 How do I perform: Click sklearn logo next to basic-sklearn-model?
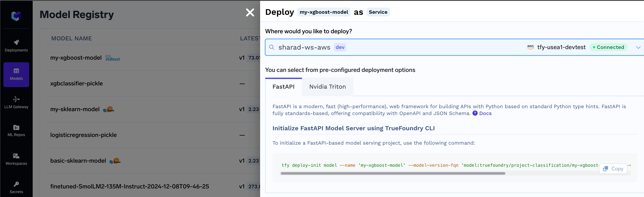tap(115, 161)
